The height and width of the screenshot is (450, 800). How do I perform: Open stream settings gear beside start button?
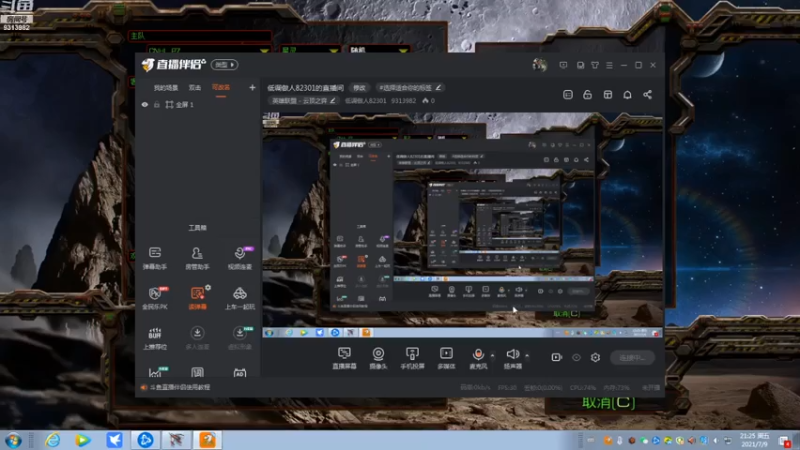pyautogui.click(x=595, y=357)
